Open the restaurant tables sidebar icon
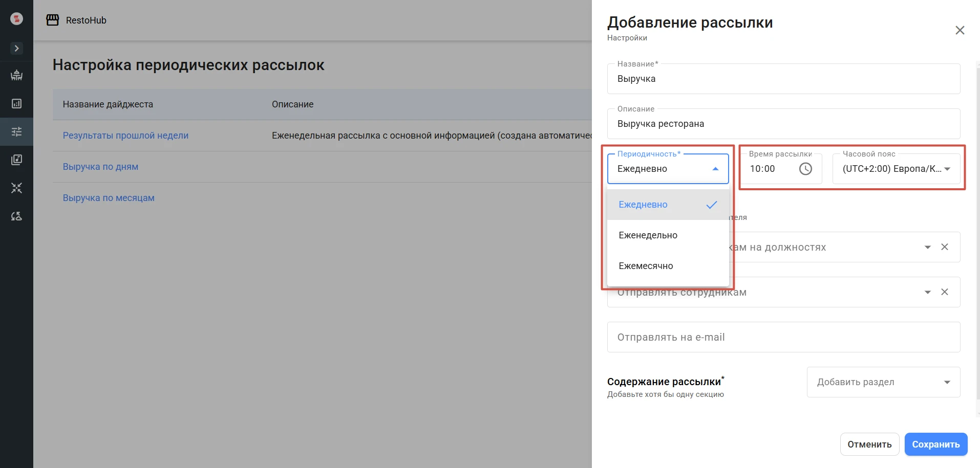 (16, 75)
